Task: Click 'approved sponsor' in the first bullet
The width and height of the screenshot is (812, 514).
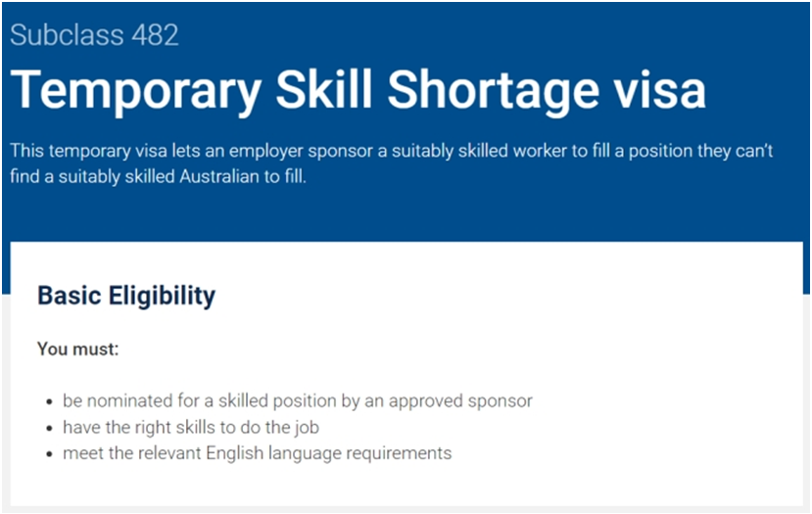Action: pyautogui.click(x=460, y=401)
